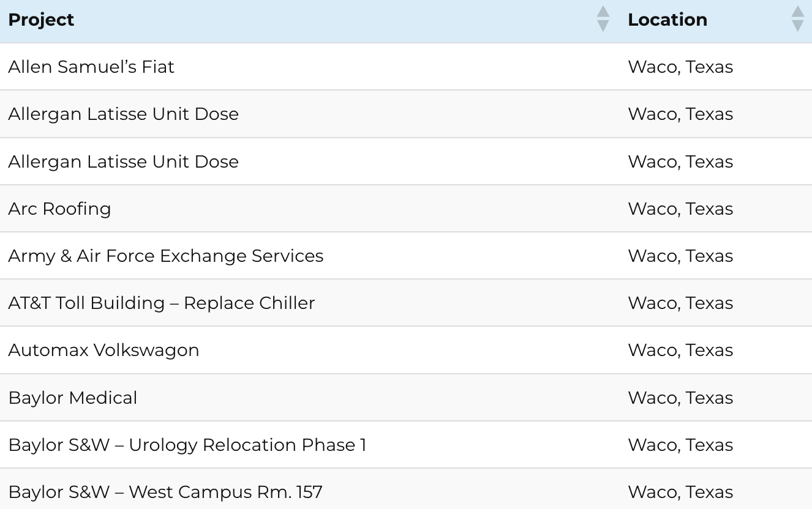Select Baylor S&W – West Campus Rm. 157
The height and width of the screenshot is (509, 812).
click(165, 492)
